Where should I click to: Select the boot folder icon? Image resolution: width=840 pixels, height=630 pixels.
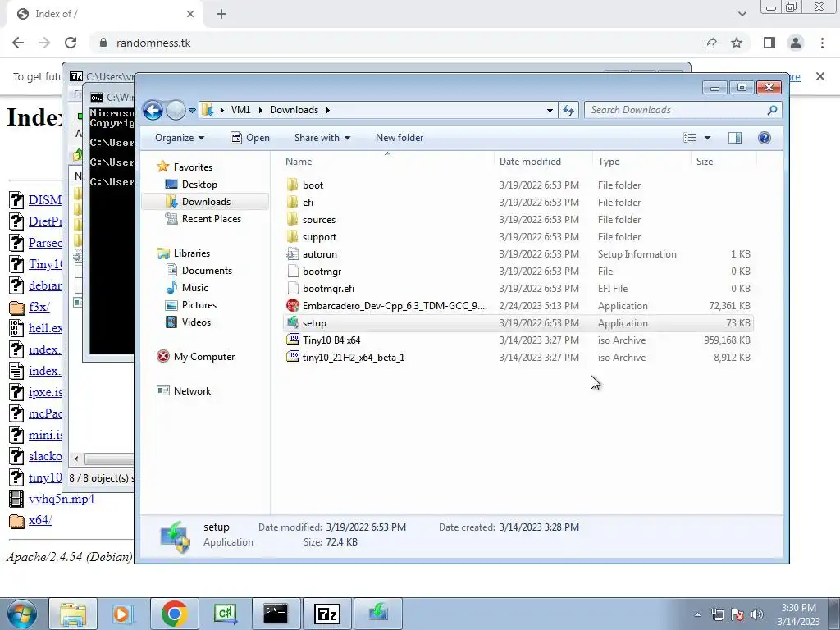pos(293,185)
